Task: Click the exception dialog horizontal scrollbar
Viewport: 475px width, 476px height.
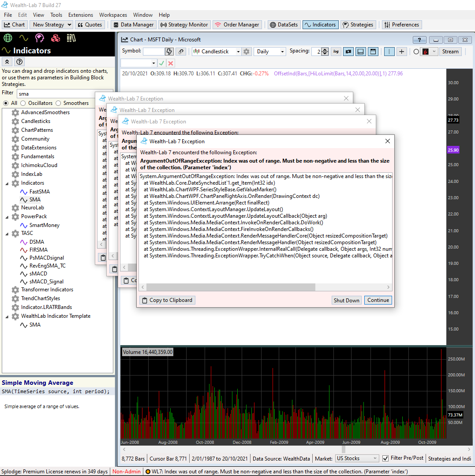Action: [x=231, y=287]
